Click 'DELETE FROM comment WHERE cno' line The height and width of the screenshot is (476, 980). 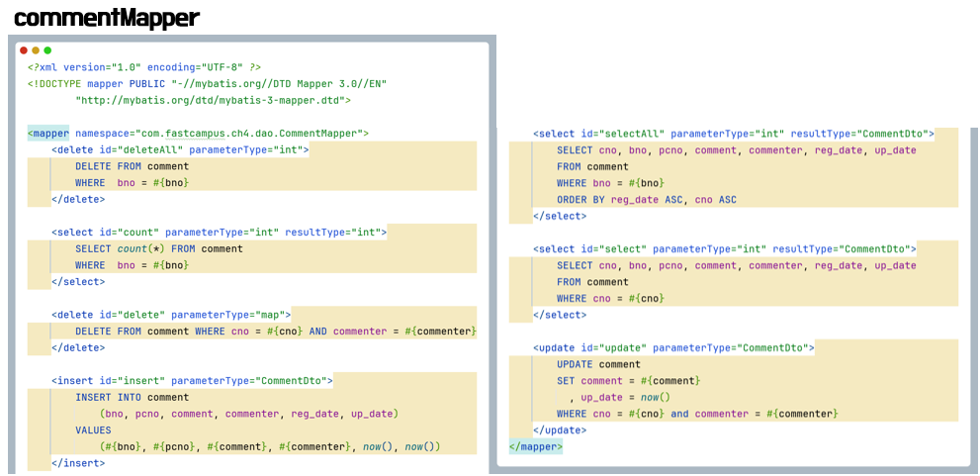tap(276, 331)
